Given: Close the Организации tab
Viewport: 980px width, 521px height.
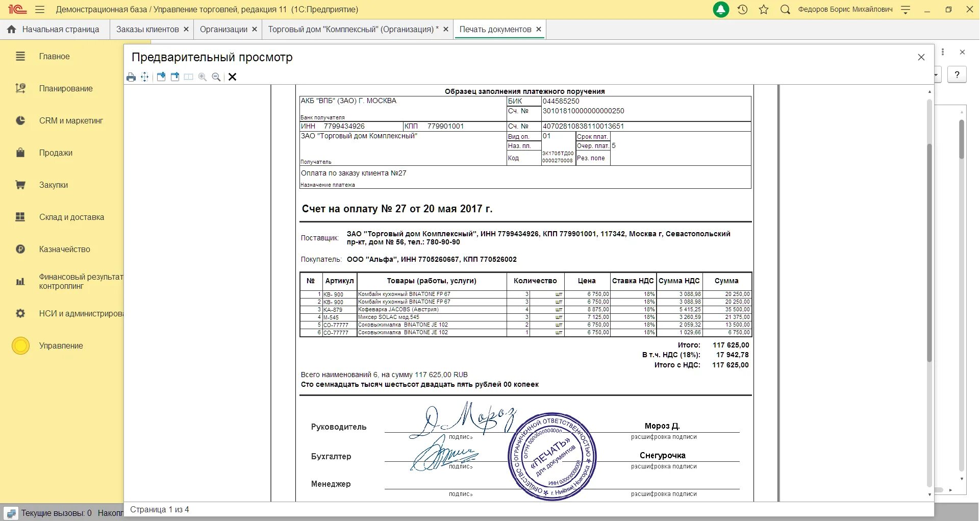Looking at the screenshot, I should tap(255, 30).
